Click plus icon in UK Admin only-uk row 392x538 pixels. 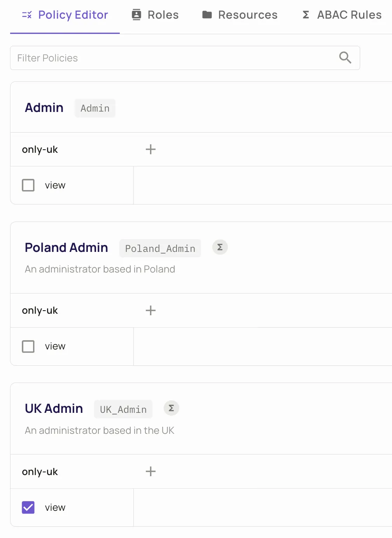(x=150, y=472)
